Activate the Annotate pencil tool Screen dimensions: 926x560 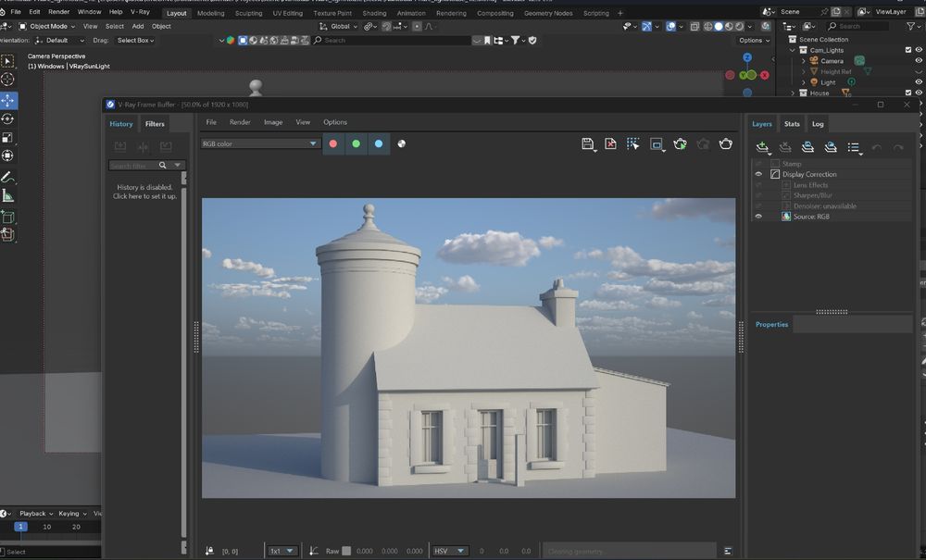(7, 177)
